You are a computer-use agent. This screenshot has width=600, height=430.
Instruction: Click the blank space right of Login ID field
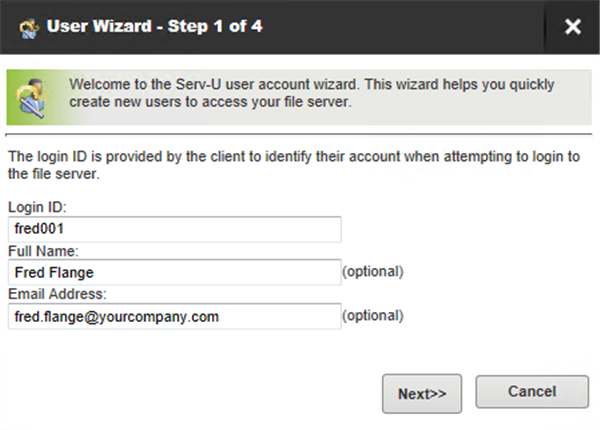pos(467,229)
